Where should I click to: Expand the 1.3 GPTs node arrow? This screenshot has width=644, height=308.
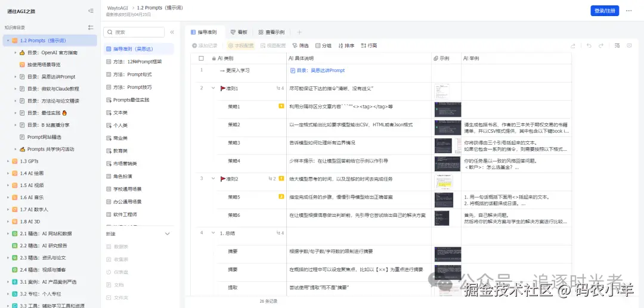(8, 161)
